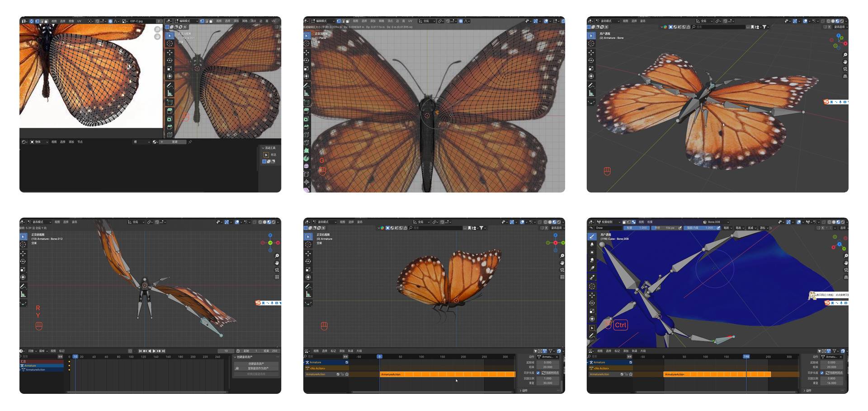
Task: Jump to end frame in the dope sheet timeline
Action: [164, 351]
